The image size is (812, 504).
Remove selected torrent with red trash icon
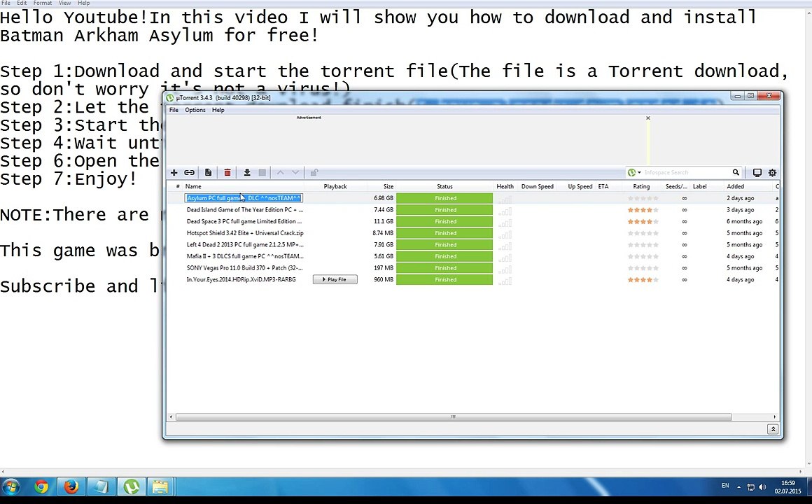227,172
